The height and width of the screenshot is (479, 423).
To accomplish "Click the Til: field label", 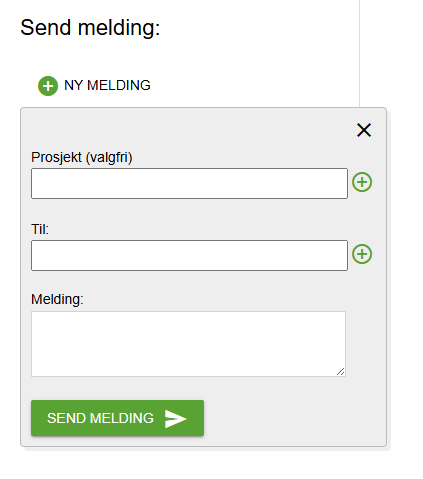I will click(x=40, y=229).
